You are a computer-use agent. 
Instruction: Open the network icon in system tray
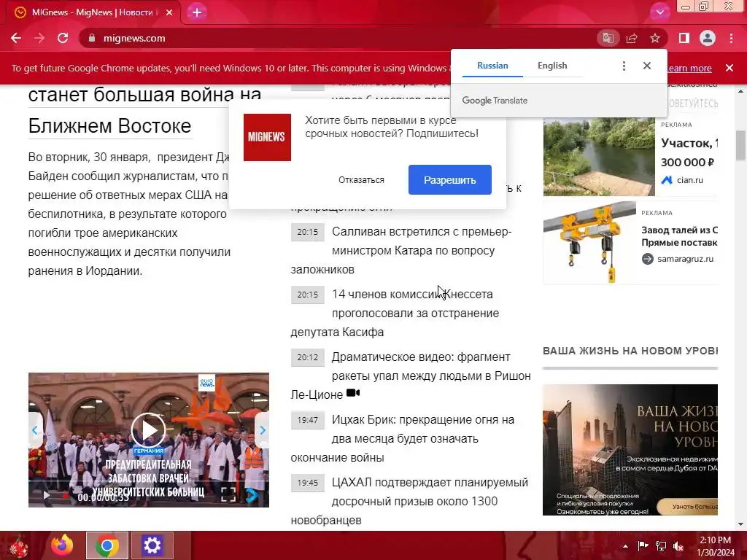[x=661, y=545]
